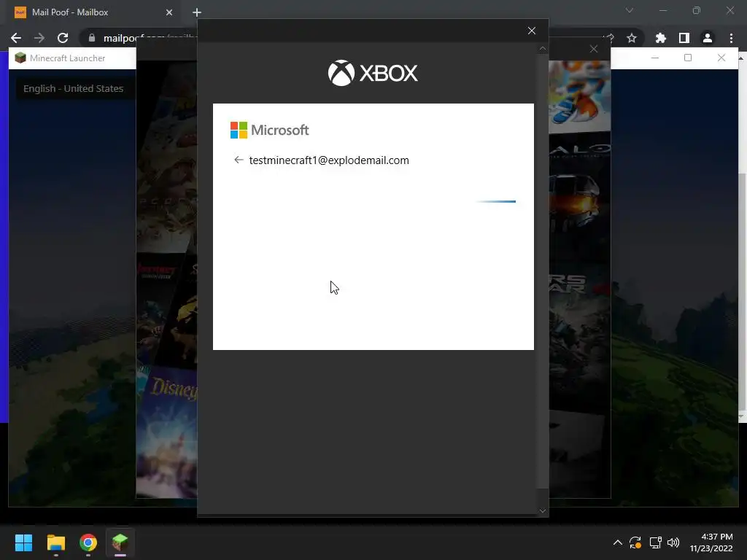The width and height of the screenshot is (747, 560).
Task: Open the Chrome extensions puzzle icon
Action: [x=660, y=38]
